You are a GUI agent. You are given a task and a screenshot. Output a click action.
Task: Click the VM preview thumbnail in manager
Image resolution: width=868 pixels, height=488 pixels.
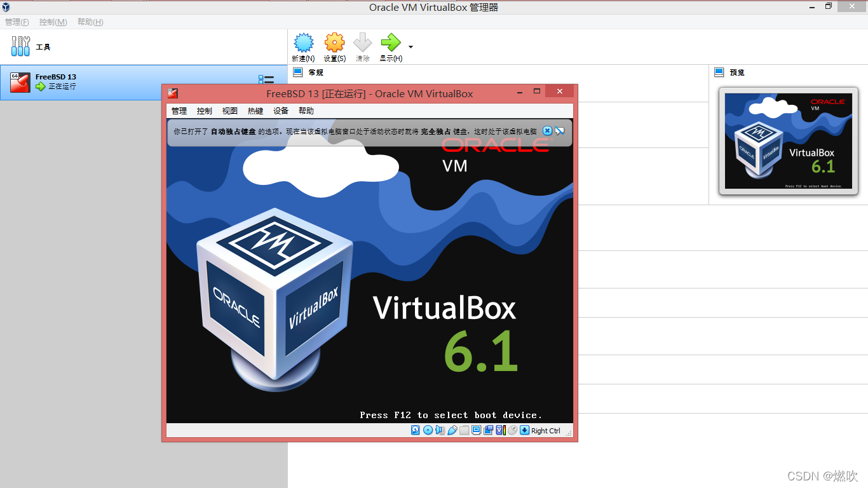[x=788, y=141]
